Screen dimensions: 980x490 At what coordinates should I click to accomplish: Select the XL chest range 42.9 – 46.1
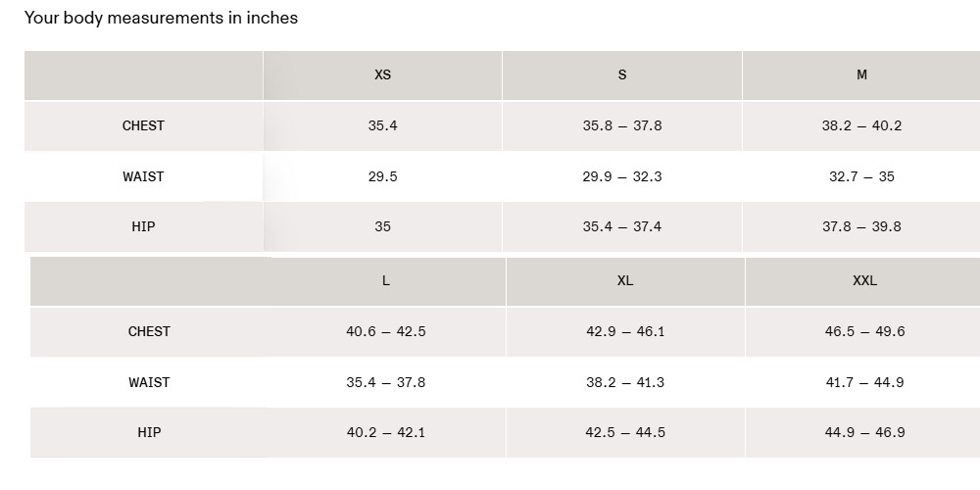(x=625, y=331)
